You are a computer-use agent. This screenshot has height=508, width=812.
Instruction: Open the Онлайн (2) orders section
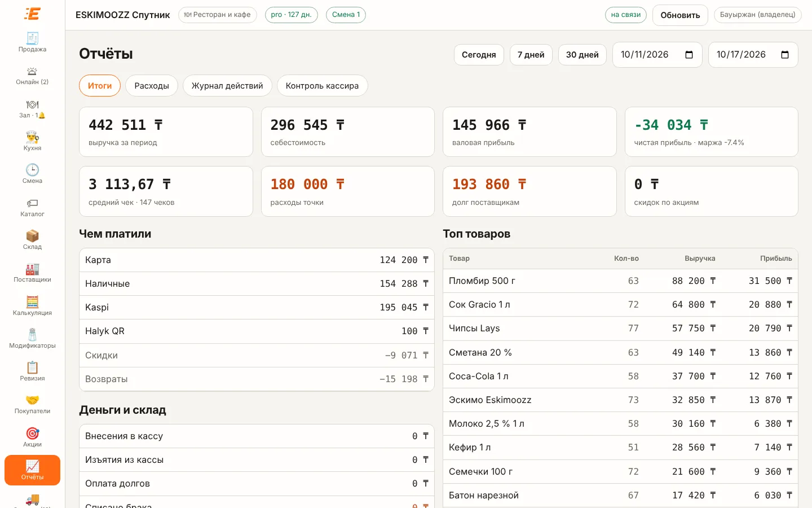pyautogui.click(x=32, y=76)
